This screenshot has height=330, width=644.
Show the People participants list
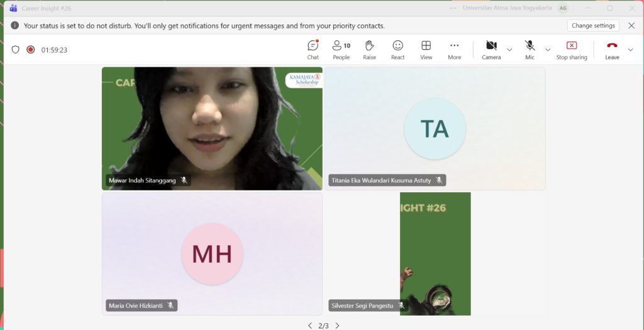(341, 49)
